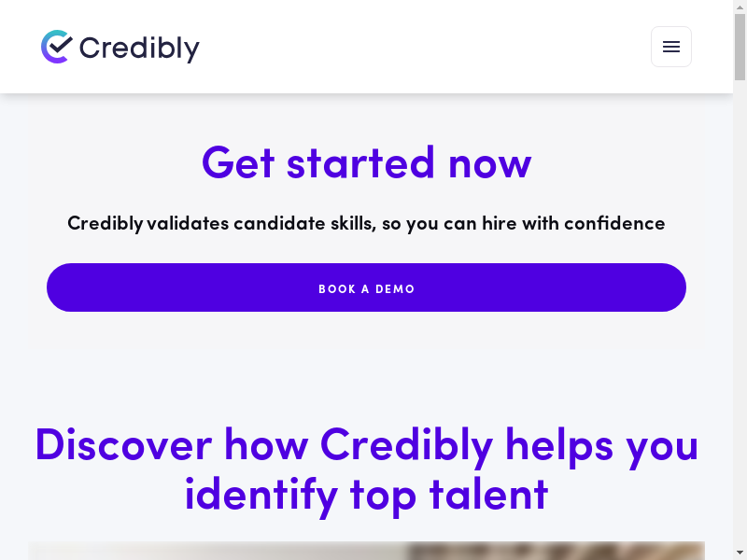
Task: Click the Credibly wordmark in the header
Action: pyautogui.click(x=139, y=48)
